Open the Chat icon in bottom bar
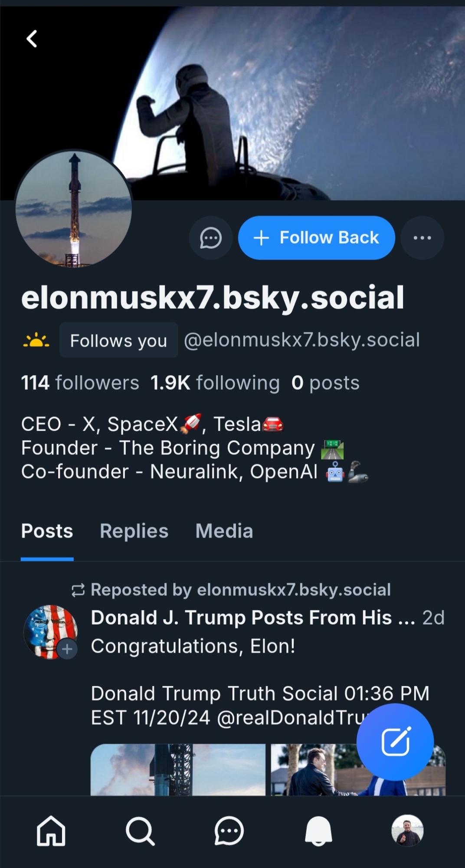465x868 pixels. (229, 831)
